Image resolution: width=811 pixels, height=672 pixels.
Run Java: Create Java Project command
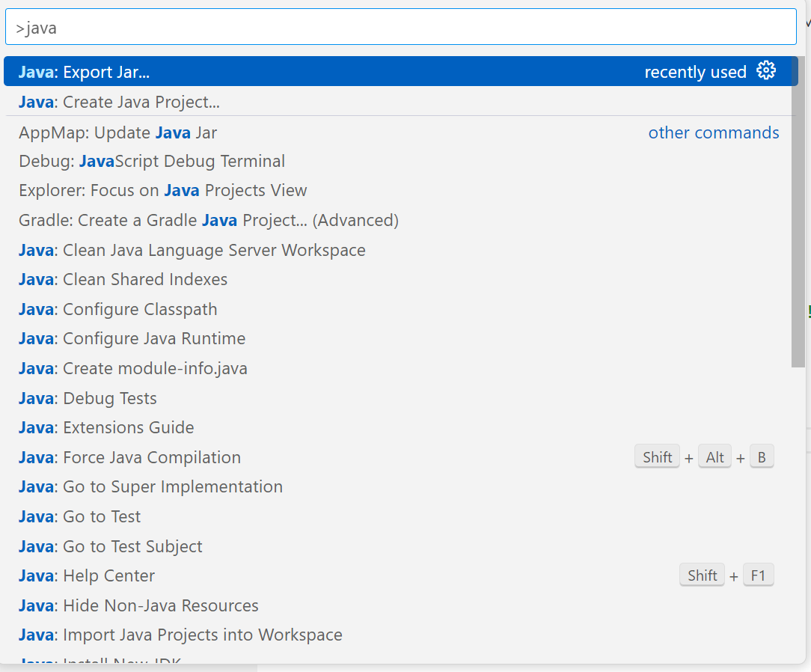[x=120, y=102]
